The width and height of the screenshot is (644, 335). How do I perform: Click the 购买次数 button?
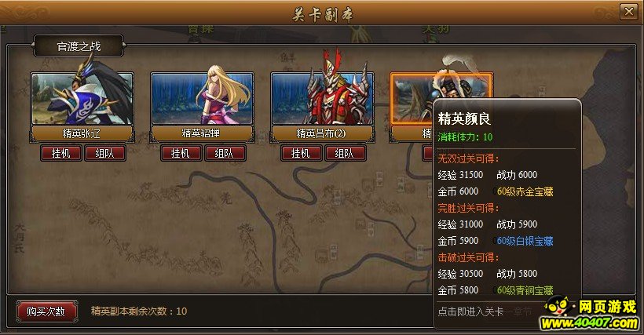point(46,311)
